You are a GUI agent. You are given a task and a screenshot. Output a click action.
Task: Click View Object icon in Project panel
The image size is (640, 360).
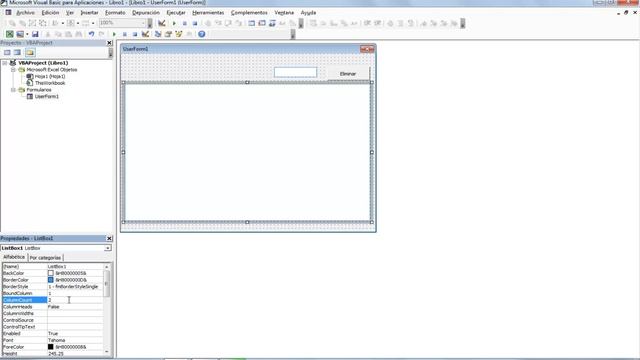tap(17, 52)
